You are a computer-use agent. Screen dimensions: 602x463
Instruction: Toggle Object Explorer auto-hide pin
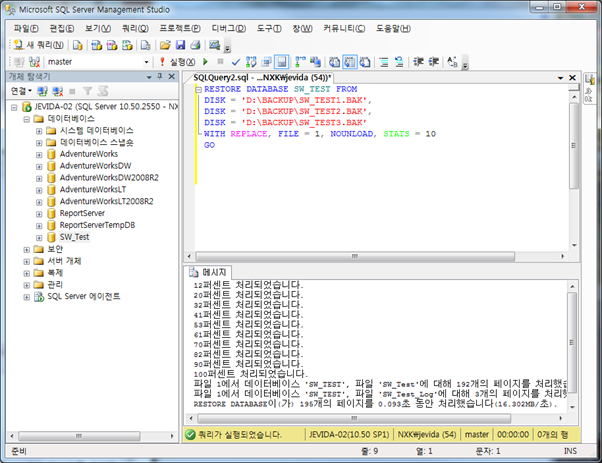160,76
